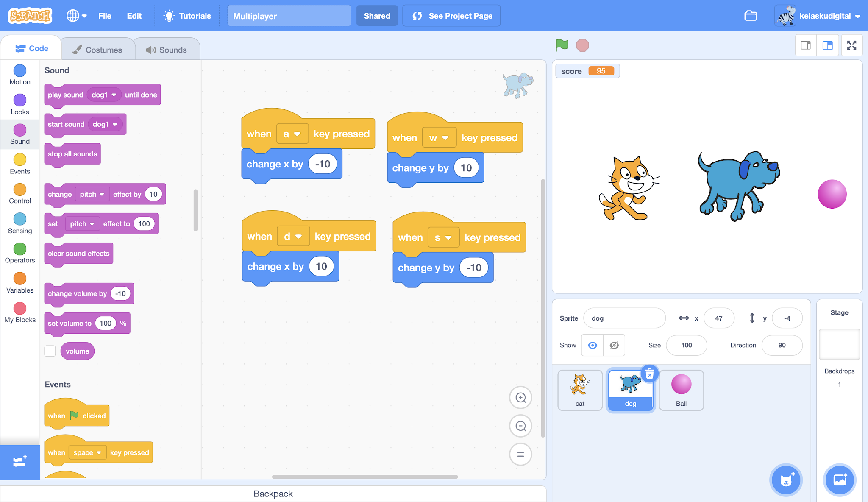Show the dog sprite with the eye toggle
Screen dimensions: 868x502
[x=592, y=345]
